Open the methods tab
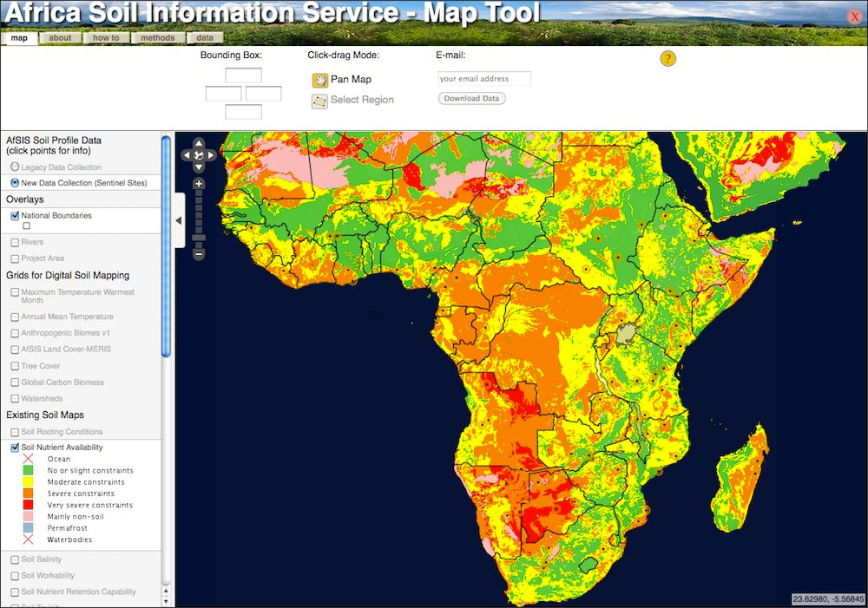This screenshot has height=608, width=868. 158,38
